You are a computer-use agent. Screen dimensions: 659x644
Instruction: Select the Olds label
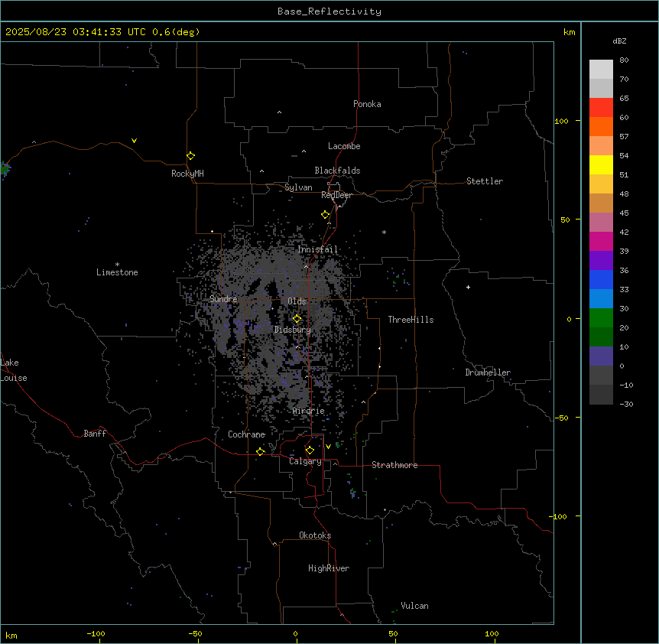pos(297,301)
